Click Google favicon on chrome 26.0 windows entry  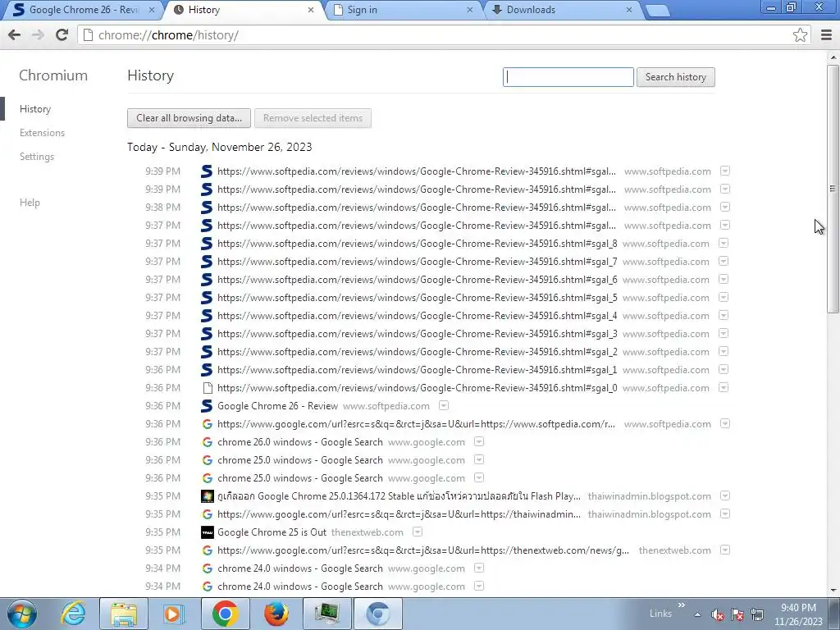[207, 442]
